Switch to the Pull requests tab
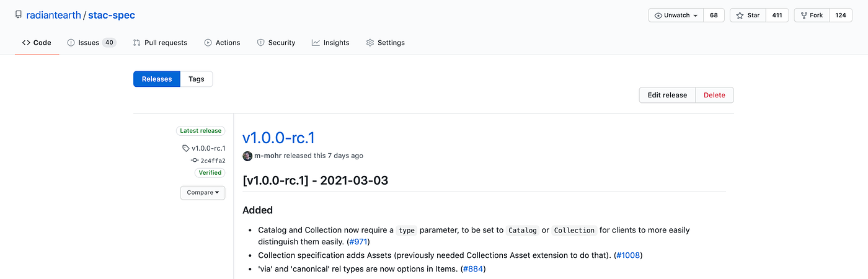Screen dimensions: 868x279 click(160, 43)
